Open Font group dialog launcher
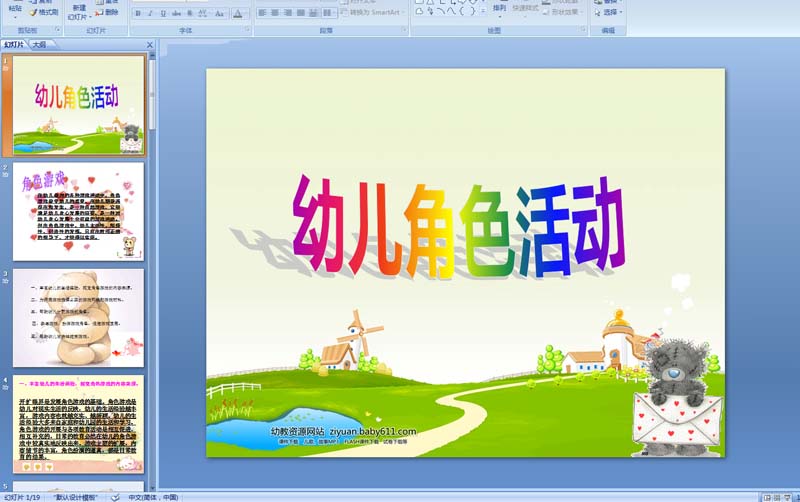The width and height of the screenshot is (800, 502). 247,31
